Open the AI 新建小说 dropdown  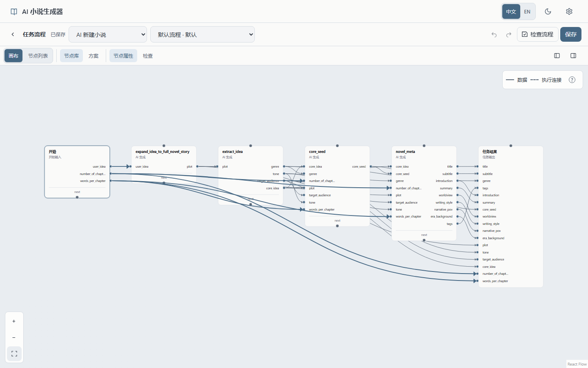108,34
